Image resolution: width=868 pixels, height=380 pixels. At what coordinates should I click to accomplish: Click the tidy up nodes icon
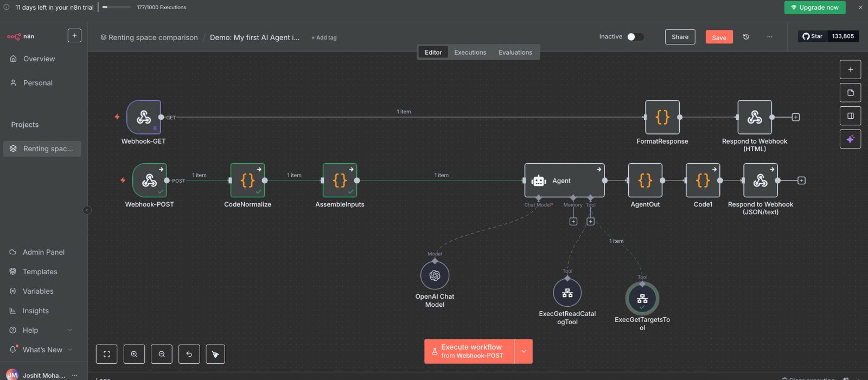click(x=215, y=354)
